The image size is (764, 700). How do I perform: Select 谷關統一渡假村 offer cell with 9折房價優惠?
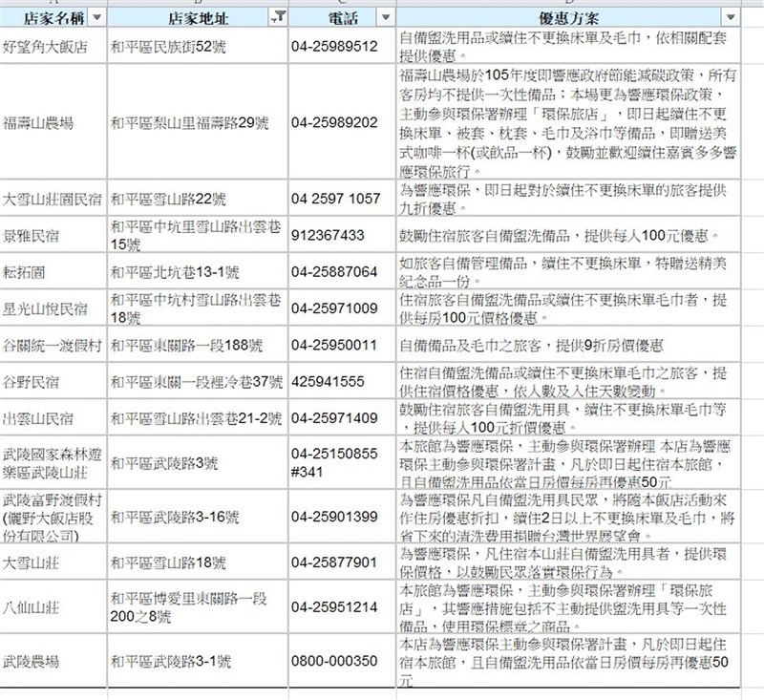[x=568, y=345]
